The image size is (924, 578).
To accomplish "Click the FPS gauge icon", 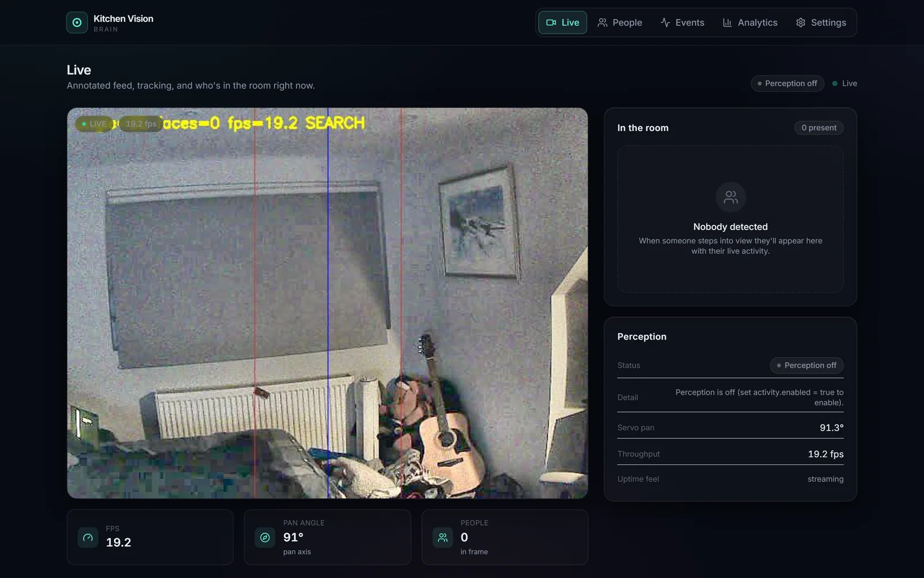I will (x=88, y=538).
